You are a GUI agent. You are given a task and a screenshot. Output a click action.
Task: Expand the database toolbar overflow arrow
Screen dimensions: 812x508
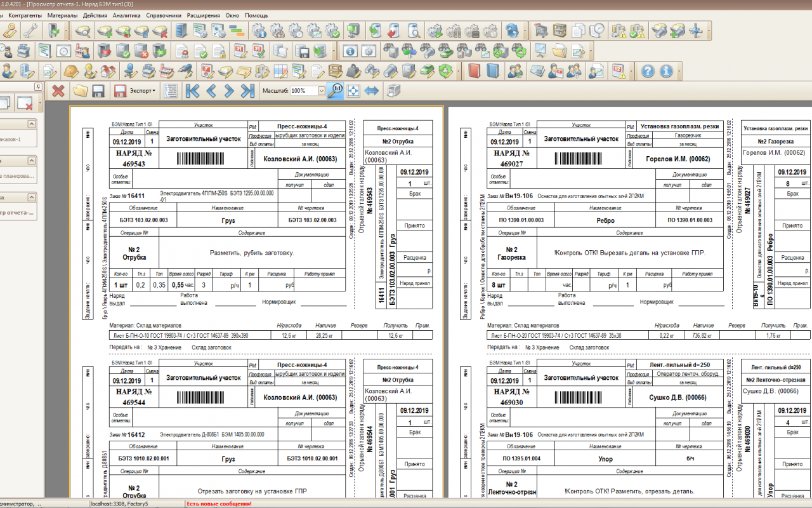coord(334,50)
